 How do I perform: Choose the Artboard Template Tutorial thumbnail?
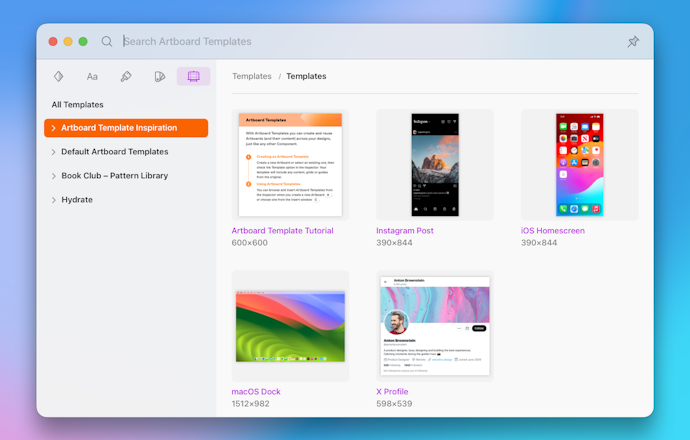[290, 164]
